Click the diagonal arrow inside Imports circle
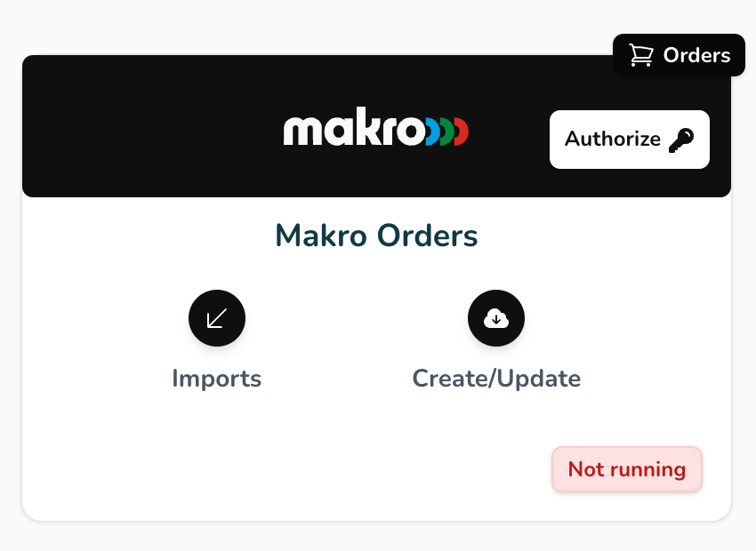This screenshot has width=756, height=551. coord(217,318)
